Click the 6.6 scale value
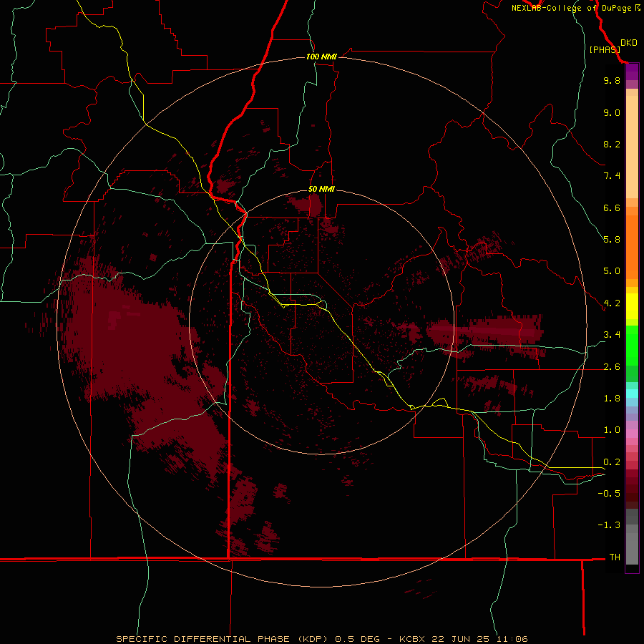This screenshot has width=644, height=644. coord(612,208)
